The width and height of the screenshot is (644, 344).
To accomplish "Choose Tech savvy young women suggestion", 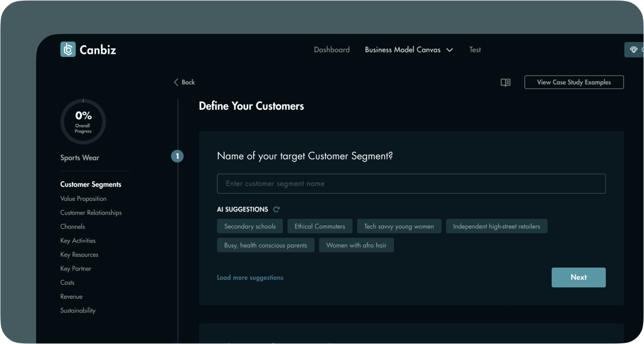I will click(399, 226).
